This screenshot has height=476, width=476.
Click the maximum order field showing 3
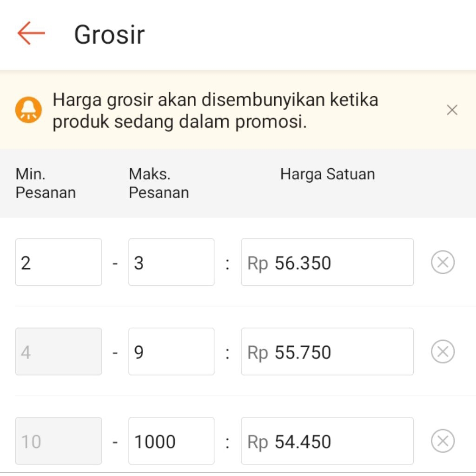pyautogui.click(x=171, y=262)
